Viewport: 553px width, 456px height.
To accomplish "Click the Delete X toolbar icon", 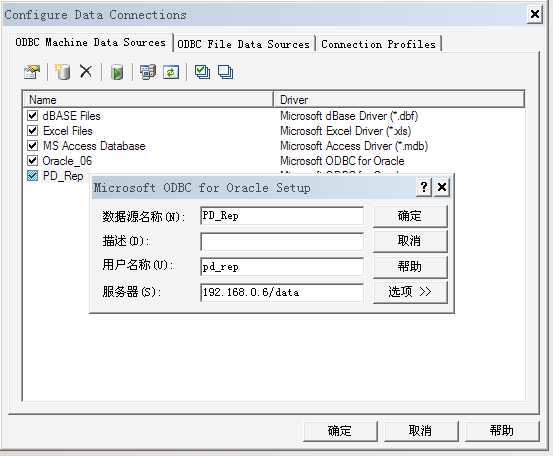I will coord(86,72).
